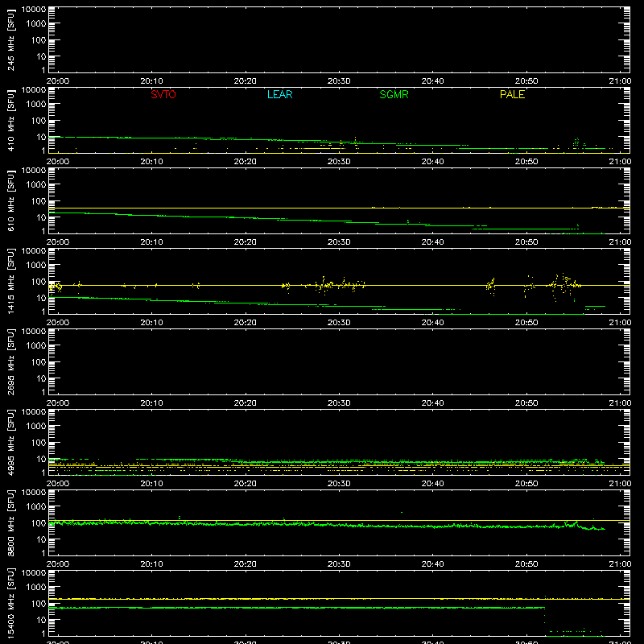Click the green SGMR station label

pos(394,94)
